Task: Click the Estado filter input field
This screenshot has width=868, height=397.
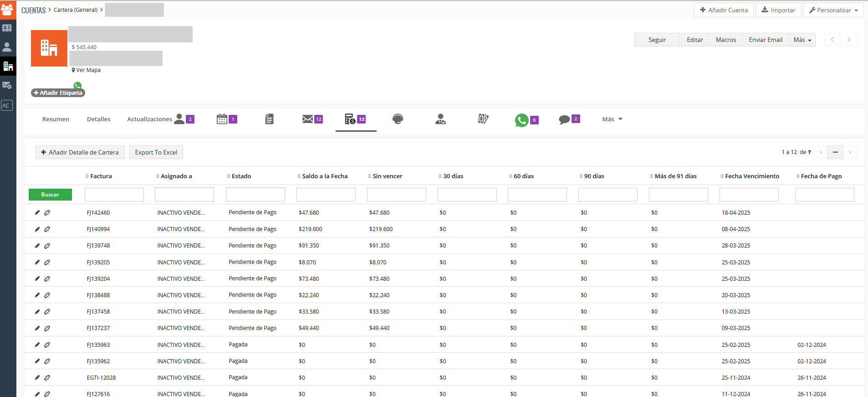Action: 255,195
